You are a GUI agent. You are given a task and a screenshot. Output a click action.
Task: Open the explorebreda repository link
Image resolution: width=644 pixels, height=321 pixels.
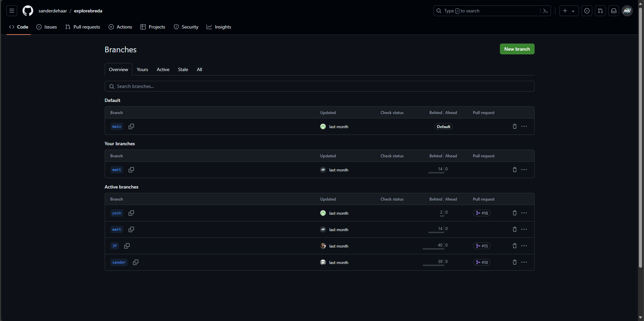click(x=88, y=11)
